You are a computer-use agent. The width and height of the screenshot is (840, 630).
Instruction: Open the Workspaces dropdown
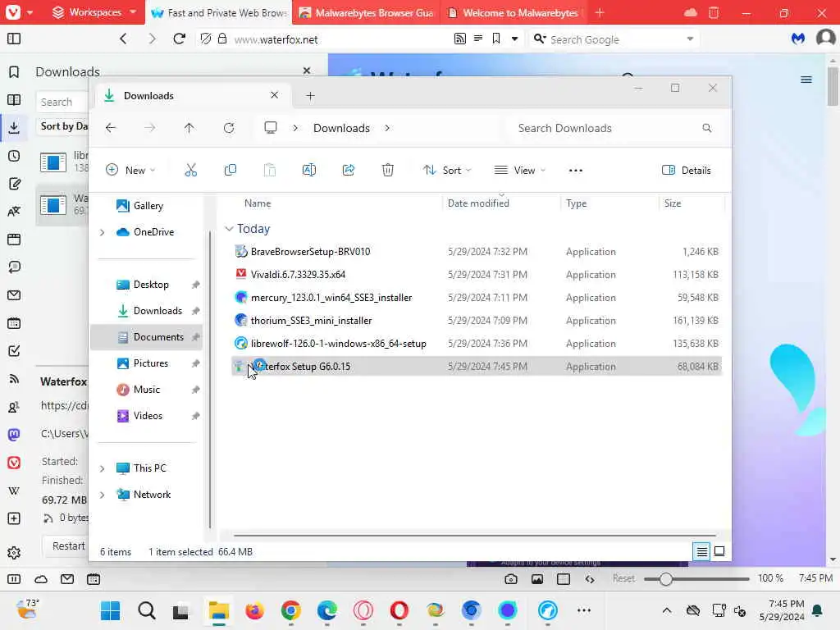94,12
